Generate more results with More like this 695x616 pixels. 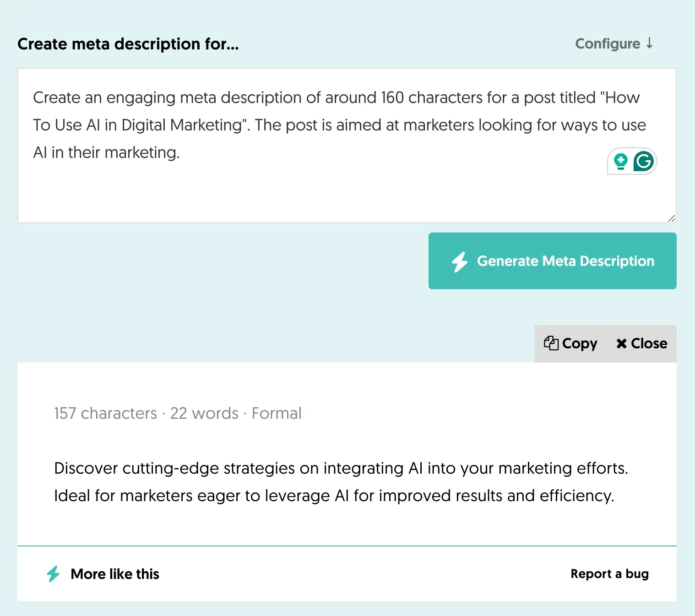pos(115,574)
